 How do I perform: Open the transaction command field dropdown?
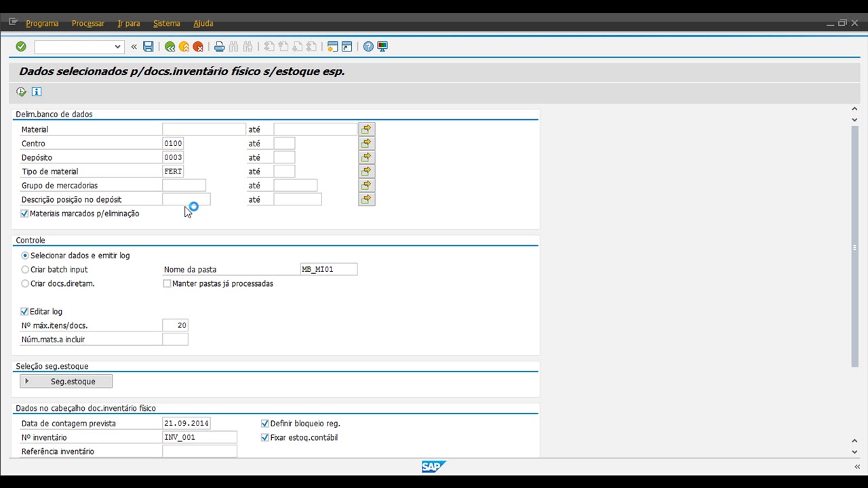[117, 47]
